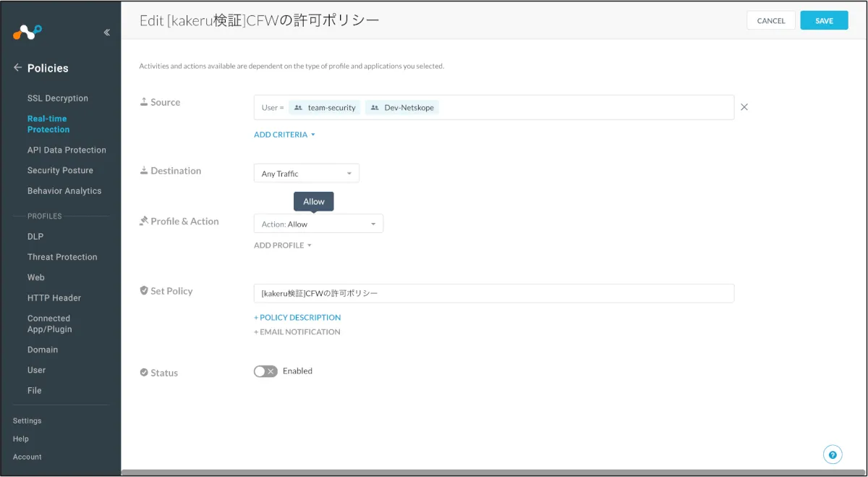Open Threat Protection profile section
This screenshot has width=868, height=477.
(62, 257)
